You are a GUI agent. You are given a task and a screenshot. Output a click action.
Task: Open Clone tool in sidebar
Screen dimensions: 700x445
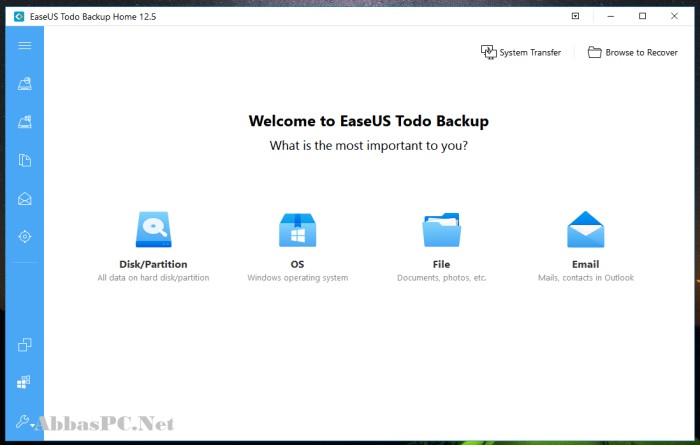[25, 345]
